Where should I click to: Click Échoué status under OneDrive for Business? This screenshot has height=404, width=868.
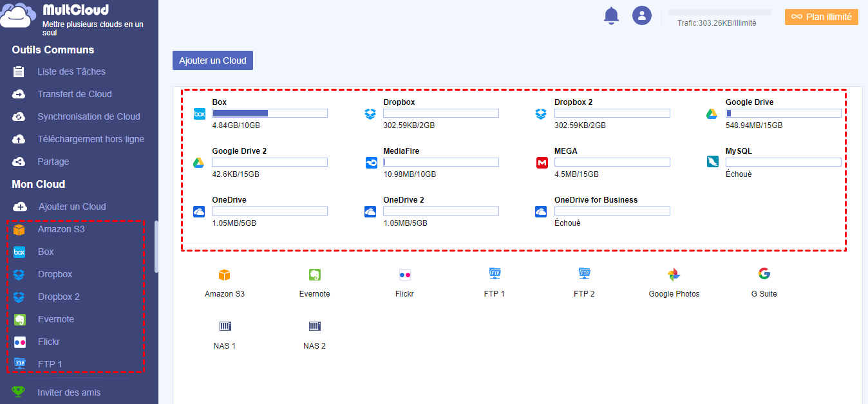(x=567, y=223)
